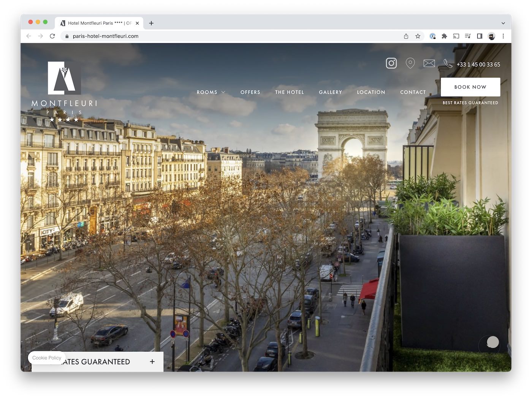Open the Cookie Policy button
This screenshot has height=399, width=532.
point(46,358)
